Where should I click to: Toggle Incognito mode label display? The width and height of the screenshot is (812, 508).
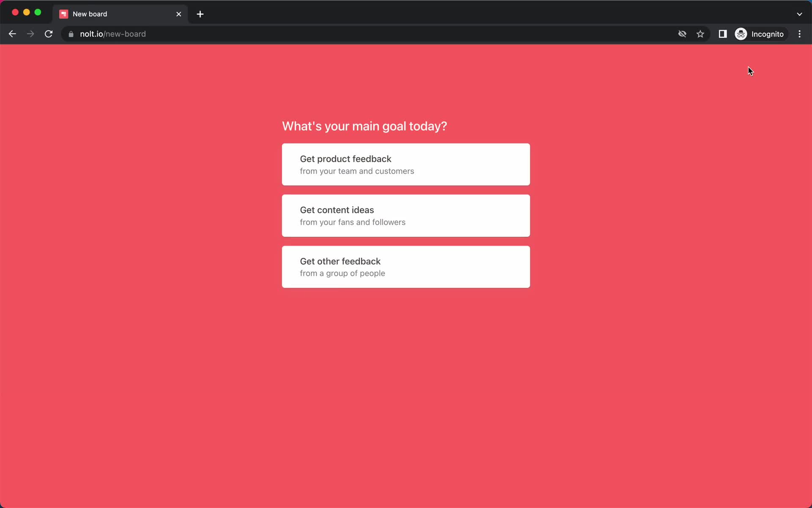click(x=760, y=34)
